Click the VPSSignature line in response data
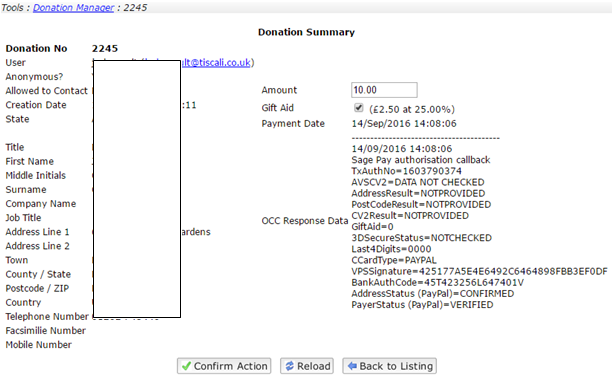The width and height of the screenshot is (615, 383). pos(479,272)
